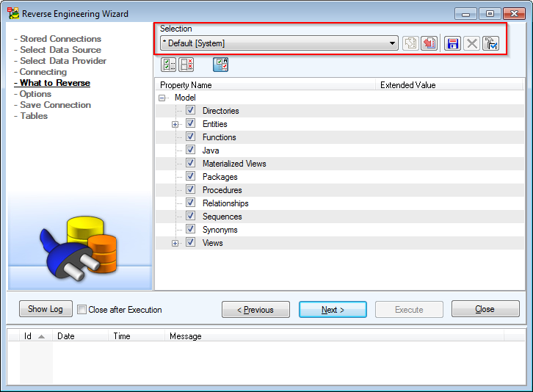Select the Materialized Views row label
The width and height of the screenshot is (533, 392).
tap(234, 164)
